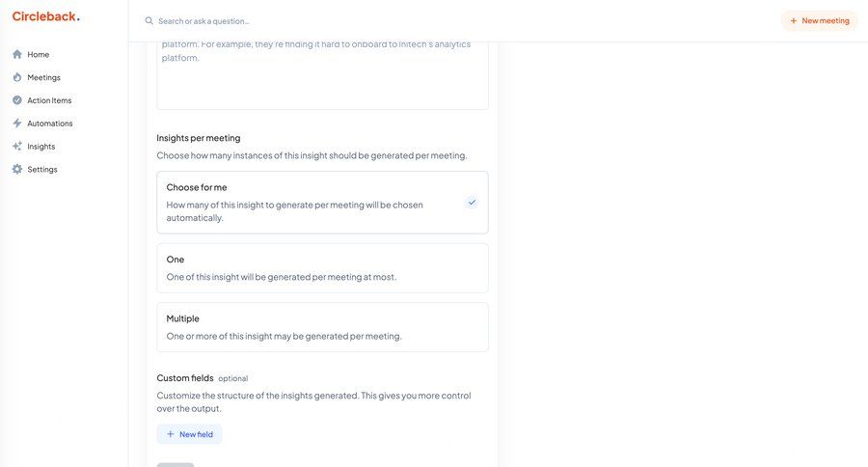Click the Automations lightning bolt icon

coord(17,124)
